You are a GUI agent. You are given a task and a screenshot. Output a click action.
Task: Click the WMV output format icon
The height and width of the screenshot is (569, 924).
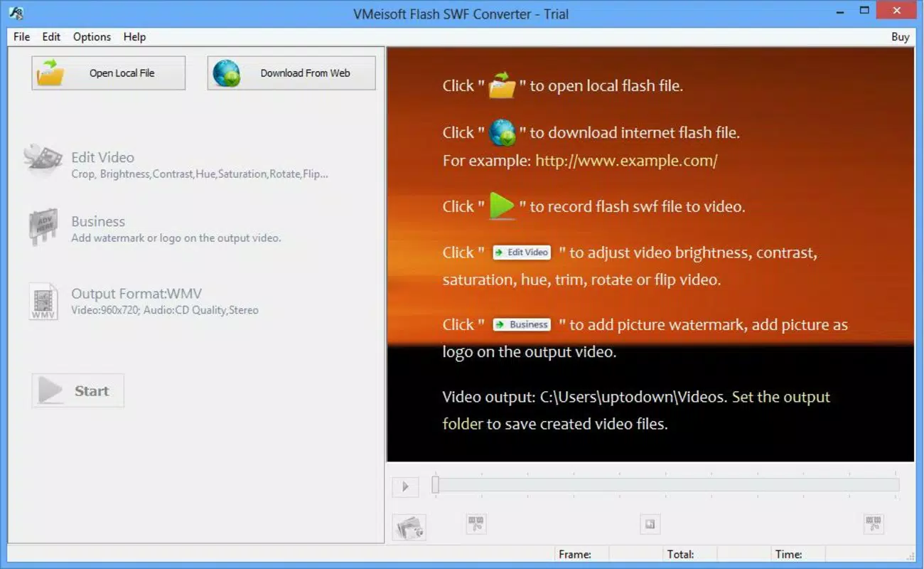coord(43,302)
